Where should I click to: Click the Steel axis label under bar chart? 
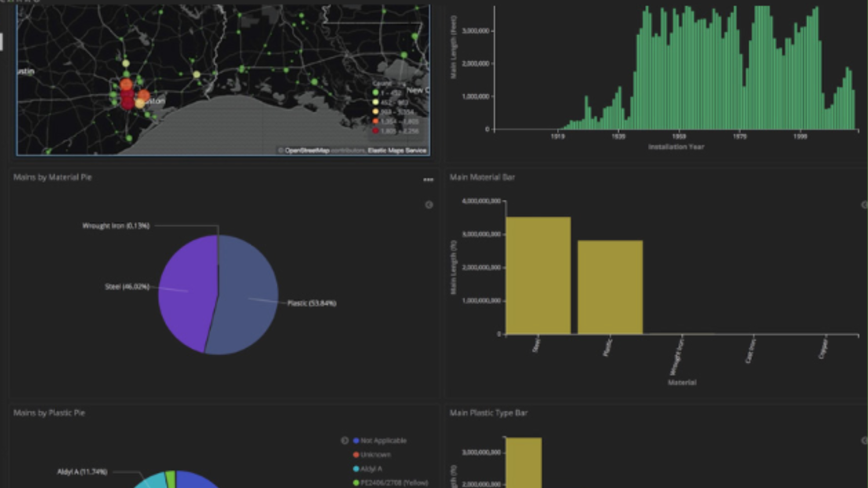536,345
